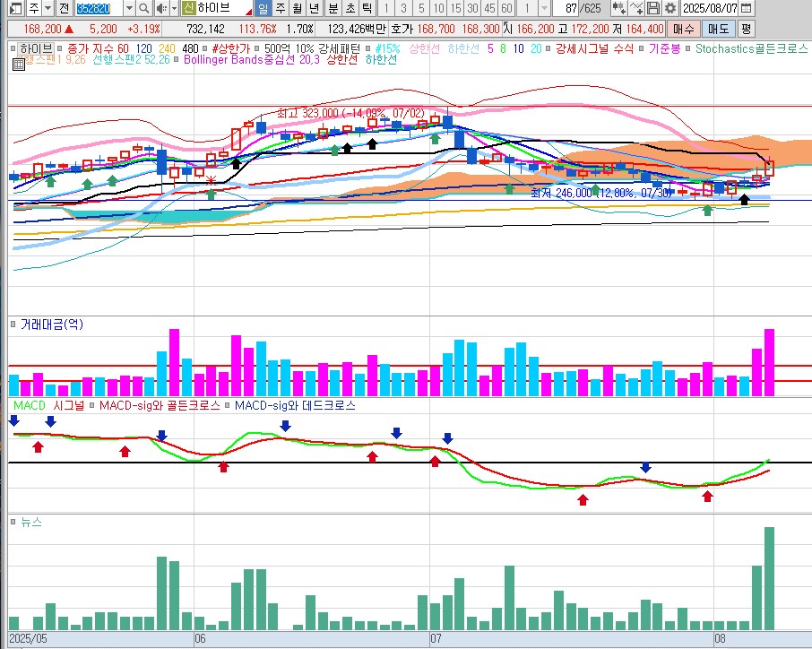The height and width of the screenshot is (649, 812).
Task: Open chart settings gear icon
Action: tap(670, 8)
